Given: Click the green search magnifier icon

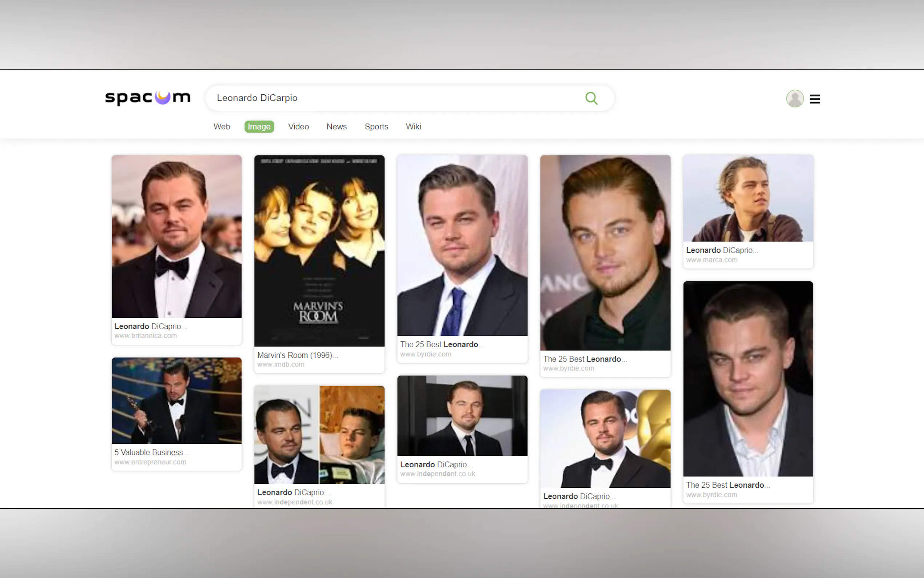Looking at the screenshot, I should click(x=591, y=98).
